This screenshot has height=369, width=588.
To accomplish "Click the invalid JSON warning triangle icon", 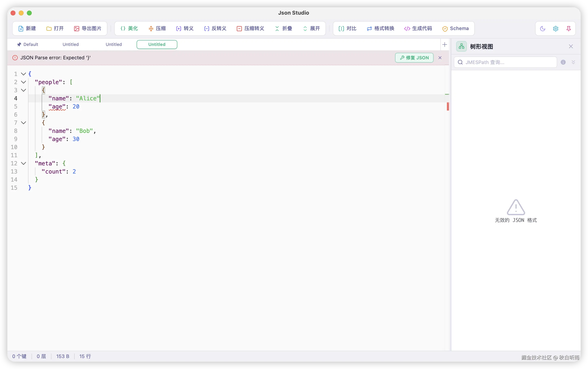I will tap(516, 207).
